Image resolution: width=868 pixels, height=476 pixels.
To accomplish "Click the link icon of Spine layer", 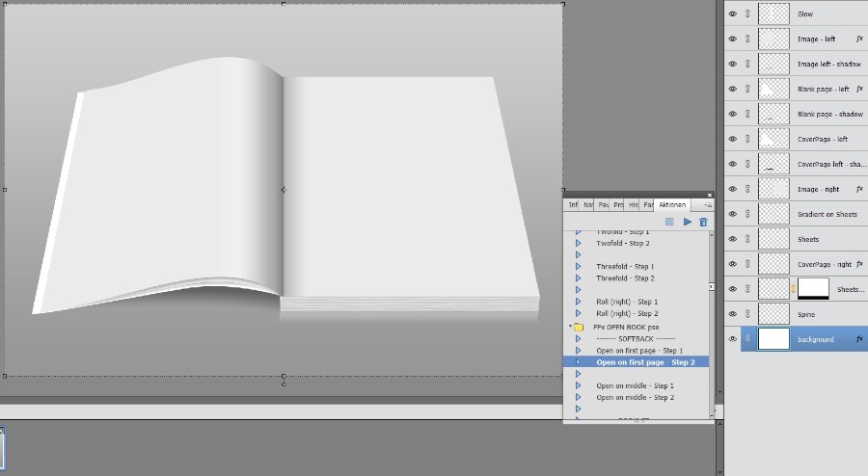I will pos(747,314).
